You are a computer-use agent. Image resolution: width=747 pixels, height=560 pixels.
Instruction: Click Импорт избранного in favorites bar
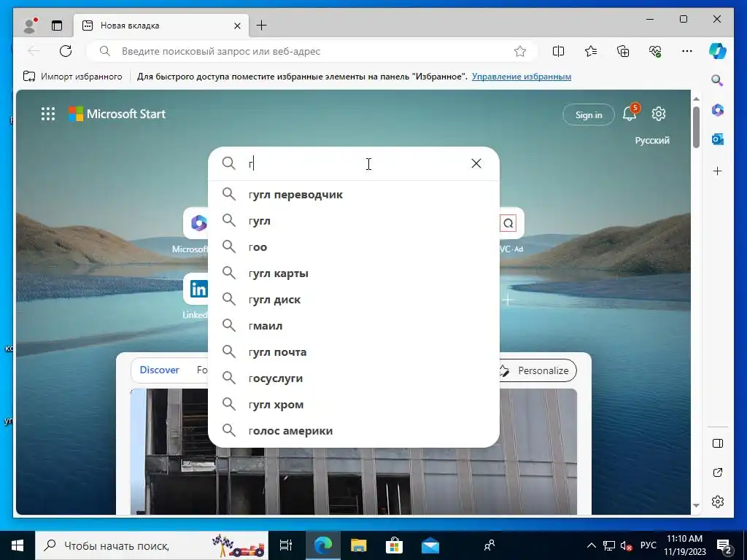pos(72,77)
